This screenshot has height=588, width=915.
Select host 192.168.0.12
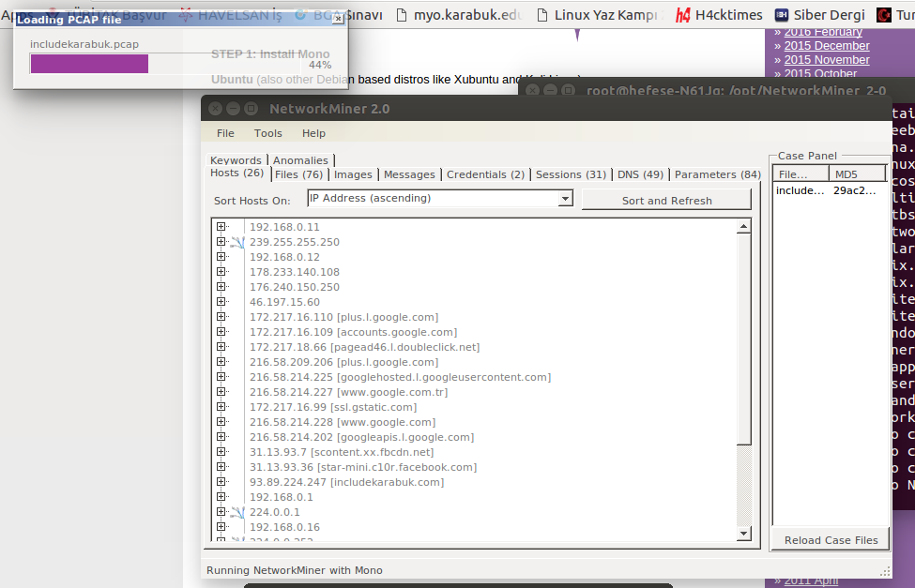[x=284, y=257]
